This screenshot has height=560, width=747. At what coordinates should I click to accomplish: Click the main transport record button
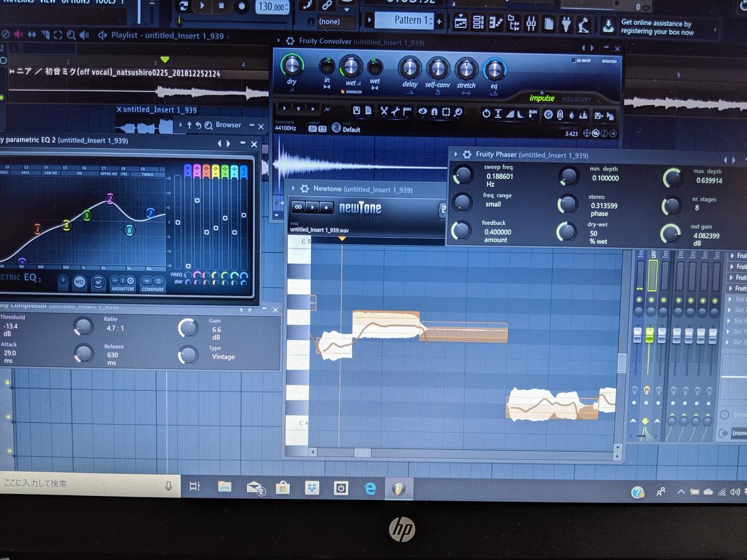coord(242,6)
